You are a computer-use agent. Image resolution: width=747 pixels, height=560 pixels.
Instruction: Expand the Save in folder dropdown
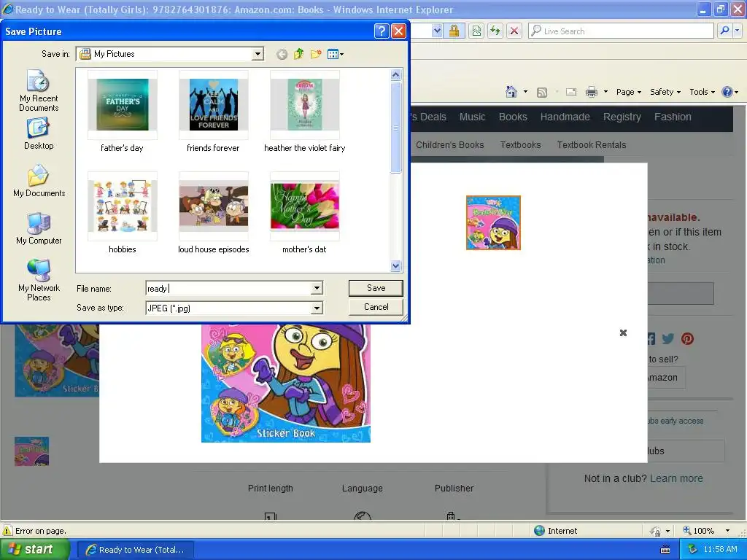tap(258, 54)
